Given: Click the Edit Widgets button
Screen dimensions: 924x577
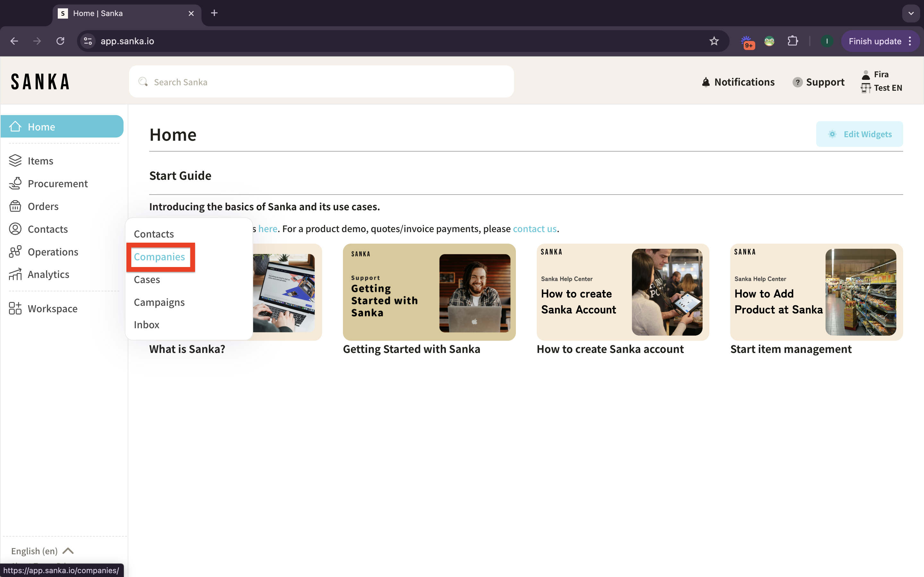Looking at the screenshot, I should pos(859,134).
